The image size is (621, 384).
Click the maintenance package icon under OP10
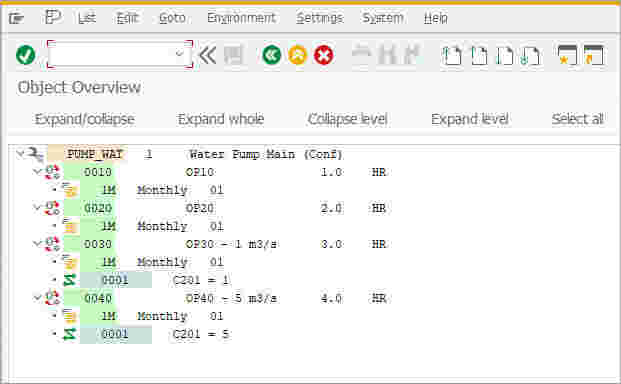point(70,190)
